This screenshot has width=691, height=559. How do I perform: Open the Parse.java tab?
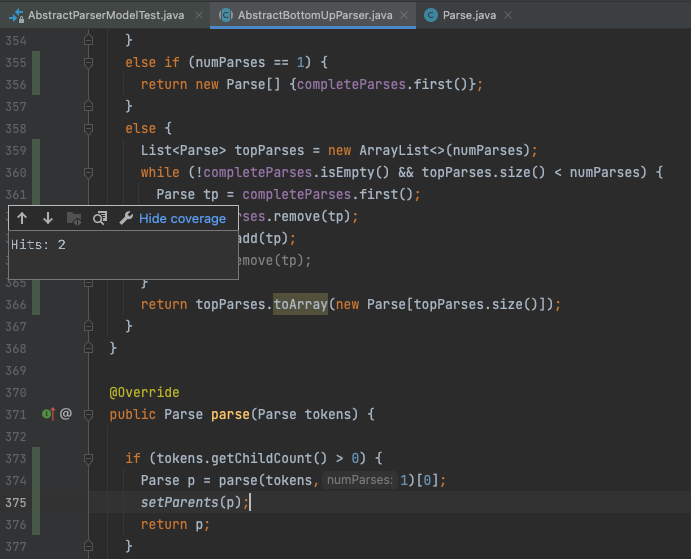pos(469,15)
